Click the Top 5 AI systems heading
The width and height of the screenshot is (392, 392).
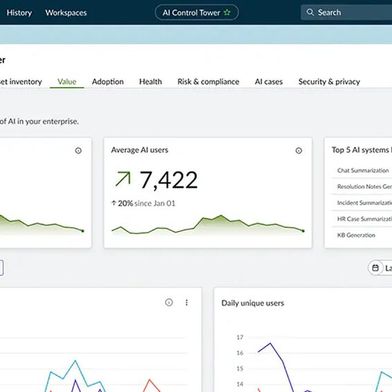pos(362,150)
